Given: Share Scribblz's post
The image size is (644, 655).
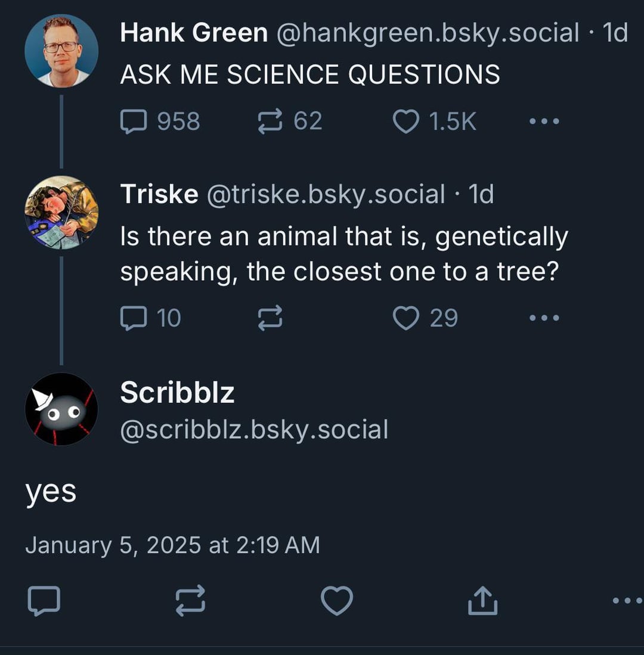Looking at the screenshot, I should pyautogui.click(x=482, y=601).
